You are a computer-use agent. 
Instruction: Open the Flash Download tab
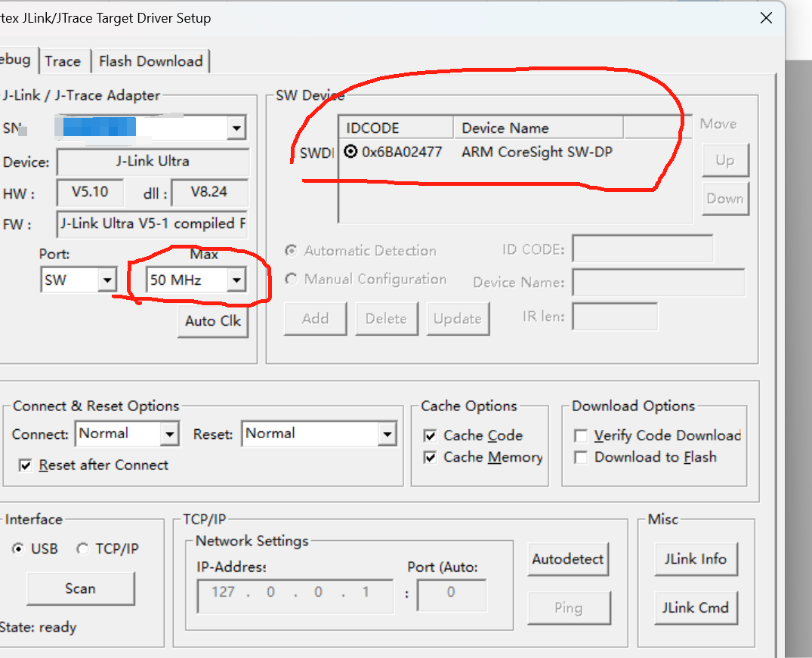pos(151,61)
